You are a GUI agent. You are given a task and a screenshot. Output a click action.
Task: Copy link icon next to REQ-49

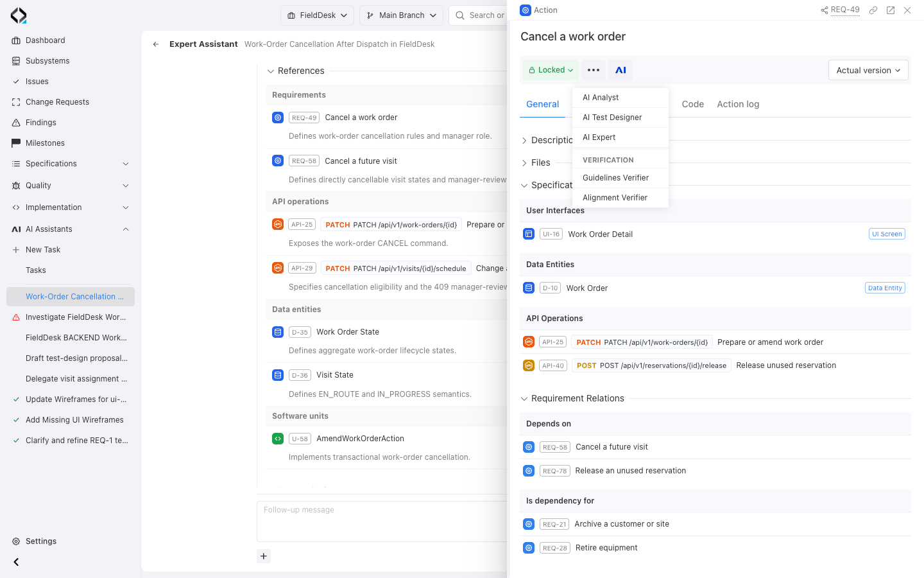(873, 10)
